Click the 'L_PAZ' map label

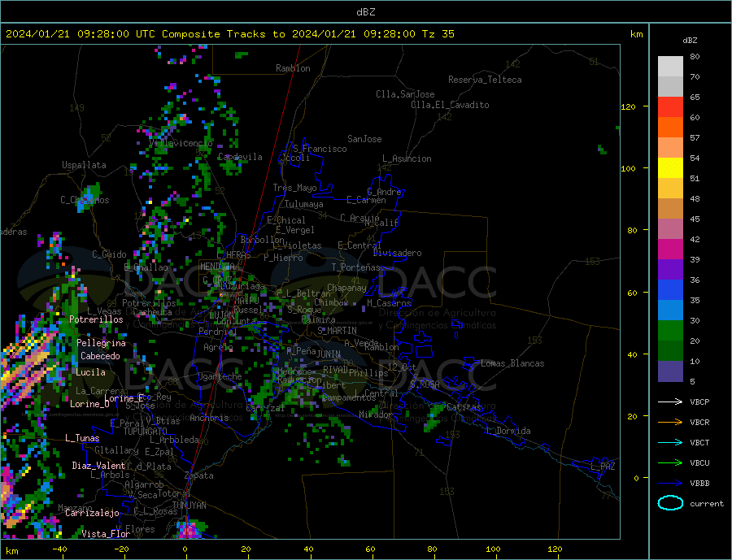point(603,467)
